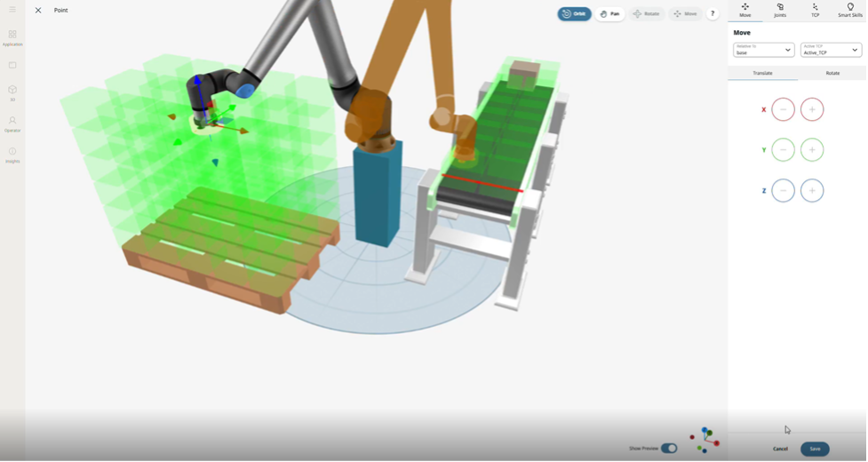The width and height of the screenshot is (868, 462).
Task: Toggle the Show Preview switch
Action: tap(669, 449)
